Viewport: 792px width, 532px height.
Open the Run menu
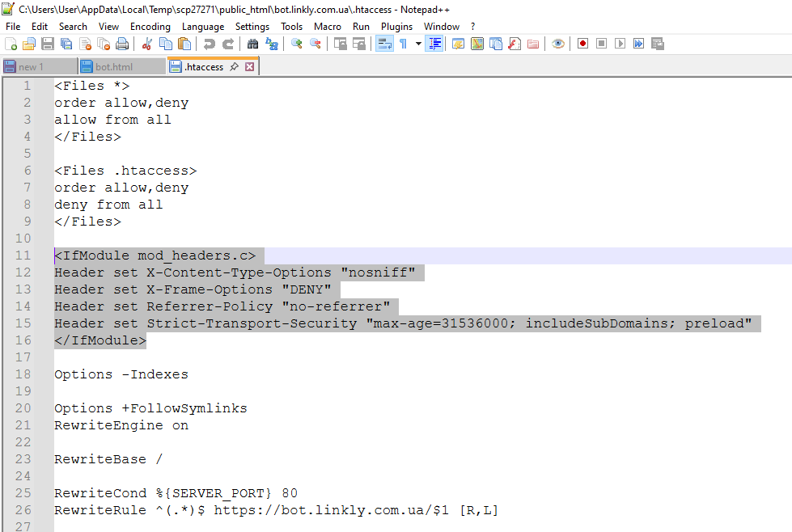coord(361,26)
